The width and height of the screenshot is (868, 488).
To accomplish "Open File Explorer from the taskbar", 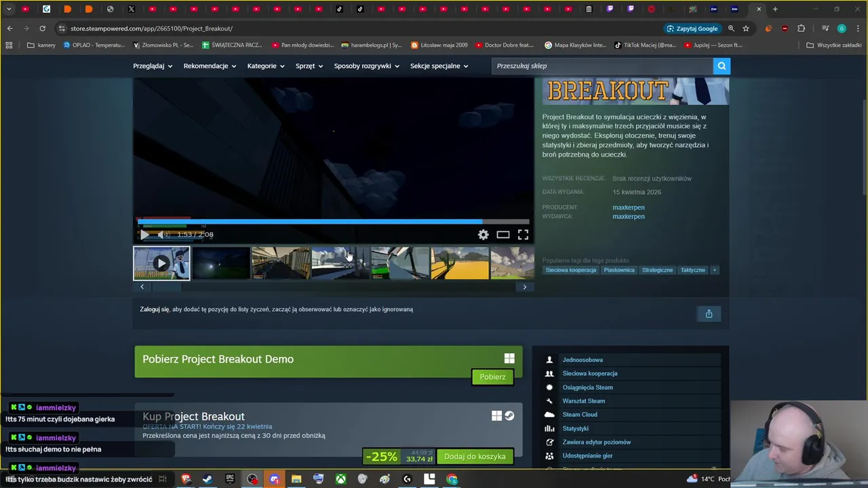I will pos(296,479).
